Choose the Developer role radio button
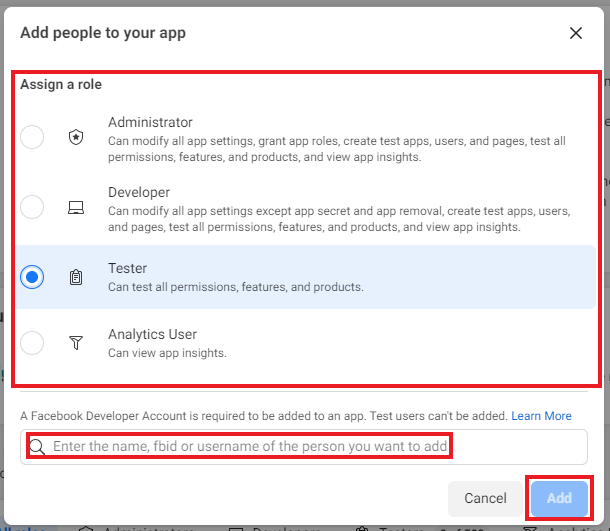 tap(32, 208)
